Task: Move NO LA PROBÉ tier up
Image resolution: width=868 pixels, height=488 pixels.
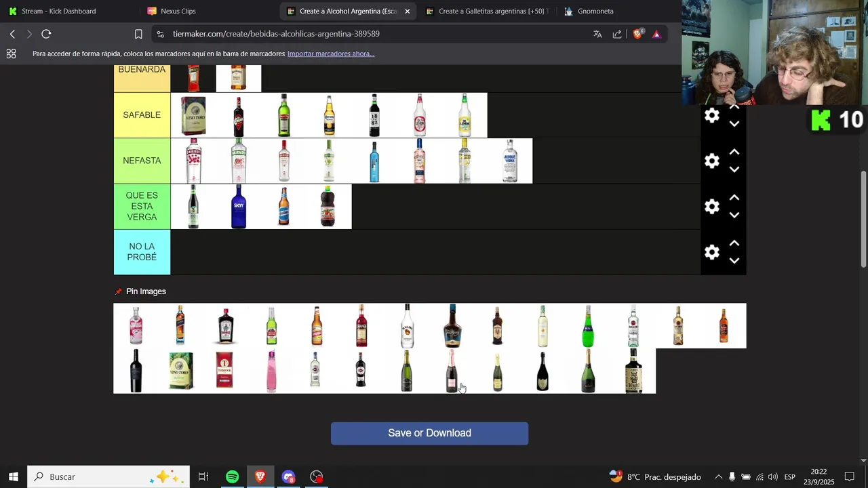Action: tap(734, 243)
